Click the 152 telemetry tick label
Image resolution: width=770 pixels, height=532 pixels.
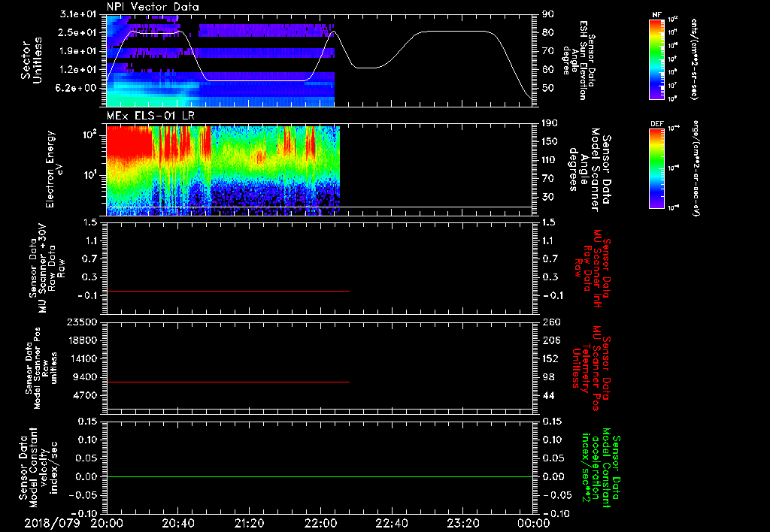click(551, 358)
